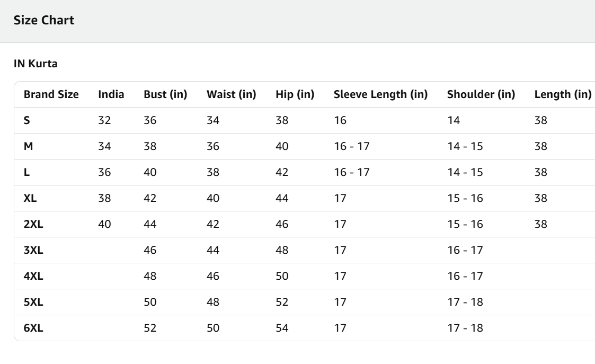595x364 pixels.
Task: Click the India column header
Action: point(111,95)
